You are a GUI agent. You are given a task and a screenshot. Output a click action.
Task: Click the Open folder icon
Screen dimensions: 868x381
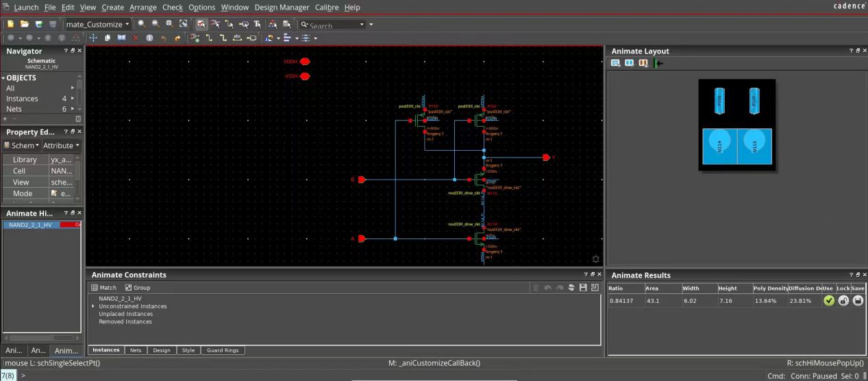click(x=24, y=24)
